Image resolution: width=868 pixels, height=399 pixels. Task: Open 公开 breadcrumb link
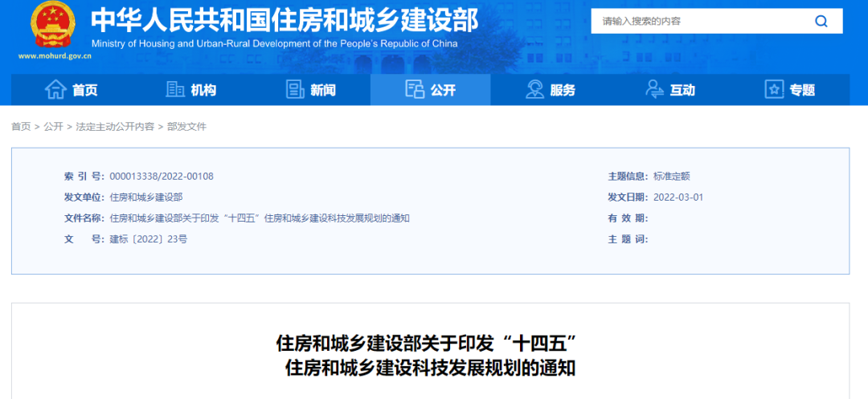[x=54, y=127]
